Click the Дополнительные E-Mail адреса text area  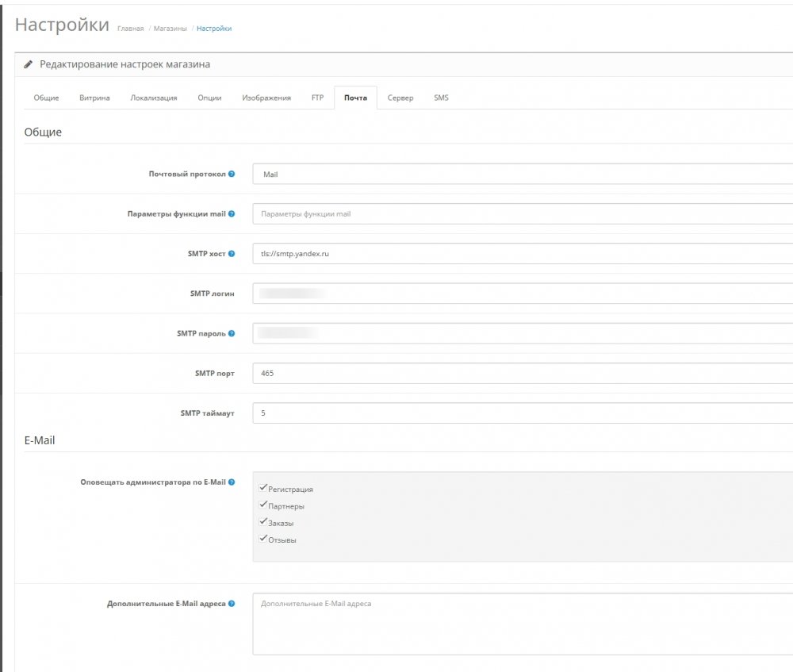coord(523,624)
